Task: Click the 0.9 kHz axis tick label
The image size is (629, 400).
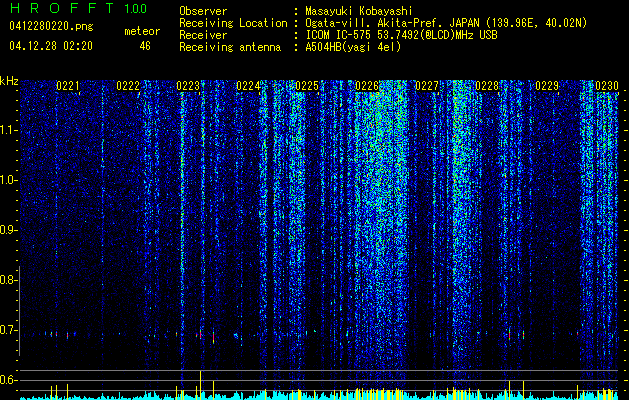Action: (x=8, y=230)
